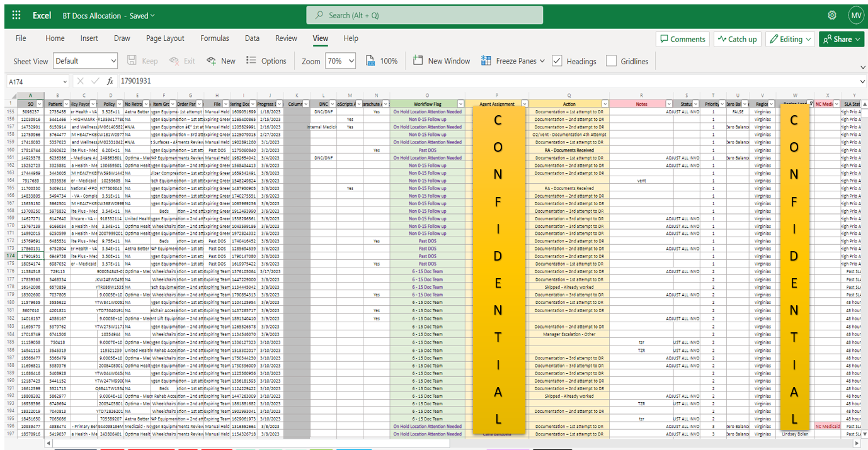Click the 'Manager Escalation - Other' cell
This screenshot has width=868, height=450.
click(569, 334)
